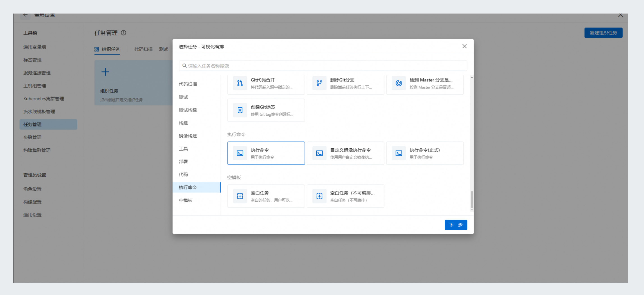Select the 代码扫描 category in dialog
Image resolution: width=644 pixels, height=295 pixels.
(188, 84)
